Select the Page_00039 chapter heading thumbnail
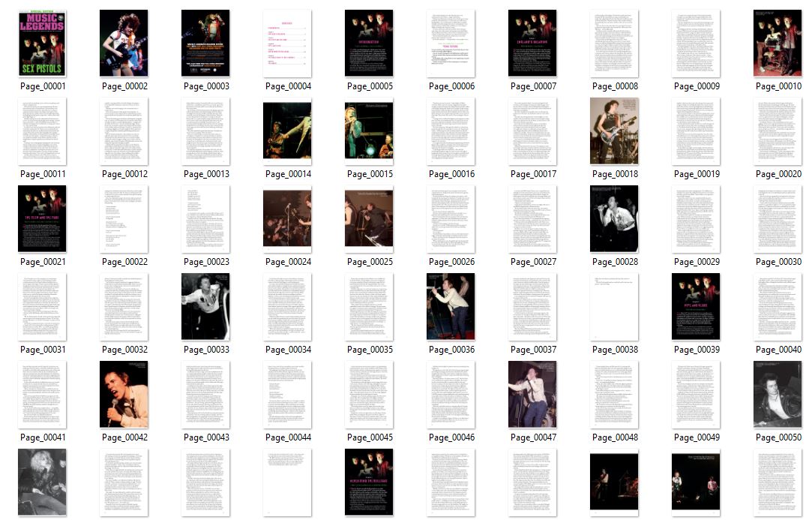Image resolution: width=812 pixels, height=520 pixels. 696,307
